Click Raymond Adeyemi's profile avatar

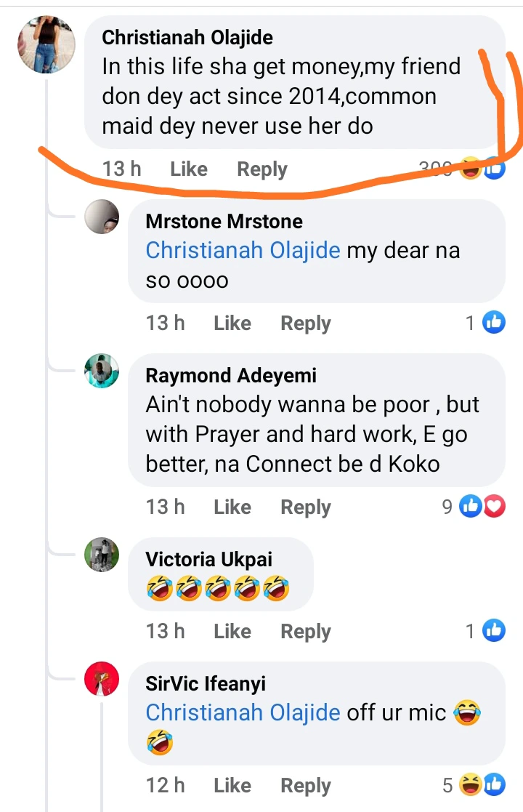[102, 371]
